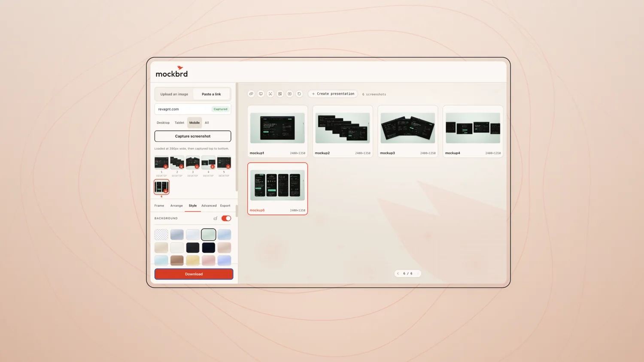
Task: Click Create presentation button
Action: click(333, 94)
